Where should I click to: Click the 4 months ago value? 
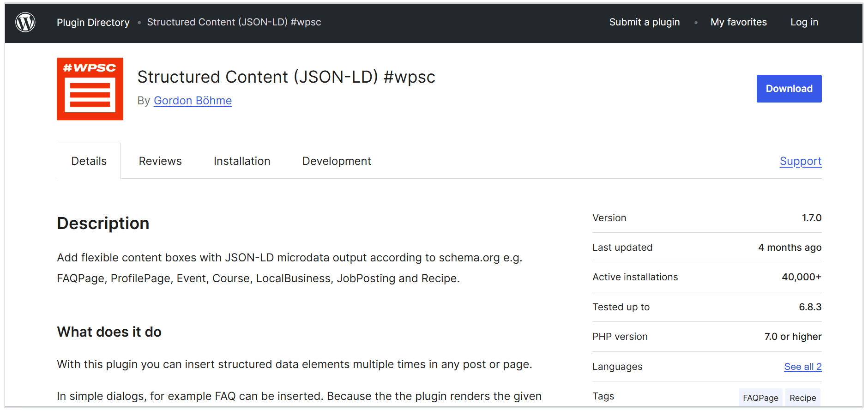[x=790, y=248]
